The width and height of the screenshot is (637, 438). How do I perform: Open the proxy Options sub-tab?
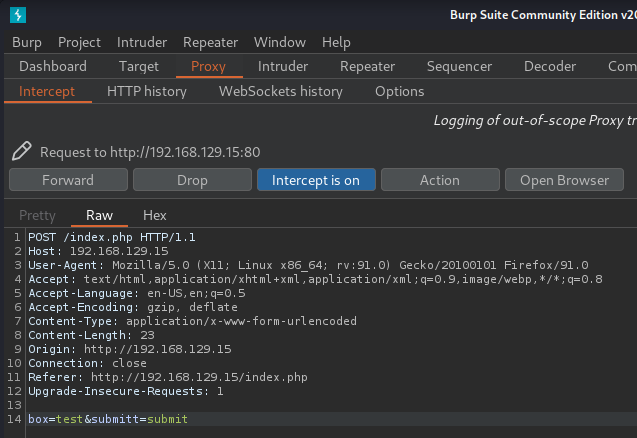[x=399, y=91]
